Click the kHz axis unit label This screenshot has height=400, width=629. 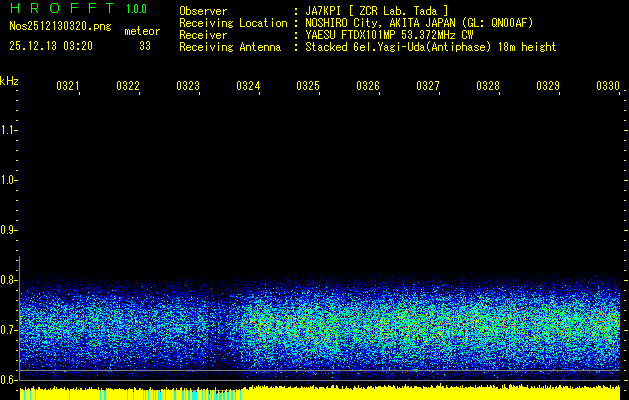pyautogui.click(x=9, y=81)
